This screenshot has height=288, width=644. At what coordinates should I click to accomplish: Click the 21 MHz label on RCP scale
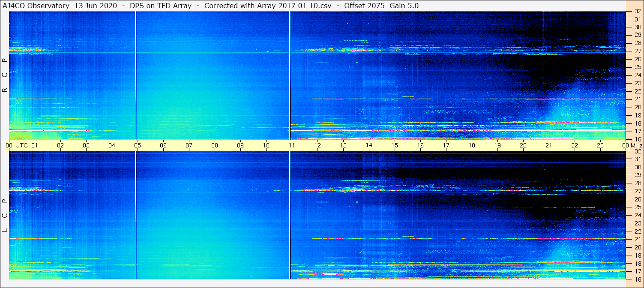(637, 99)
